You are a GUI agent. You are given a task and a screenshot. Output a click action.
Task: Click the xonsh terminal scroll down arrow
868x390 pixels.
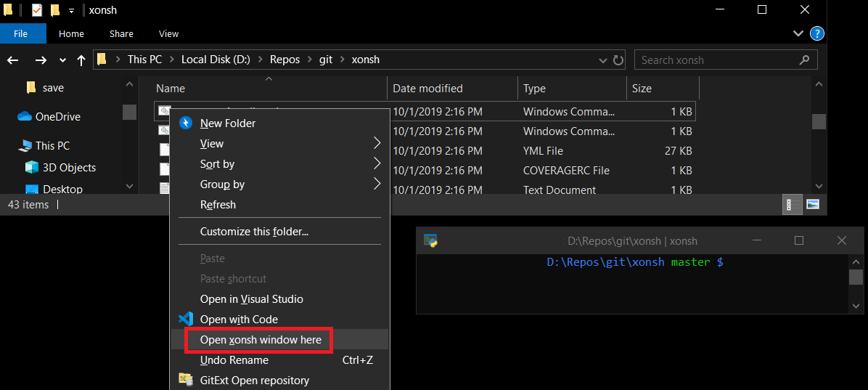(856, 305)
